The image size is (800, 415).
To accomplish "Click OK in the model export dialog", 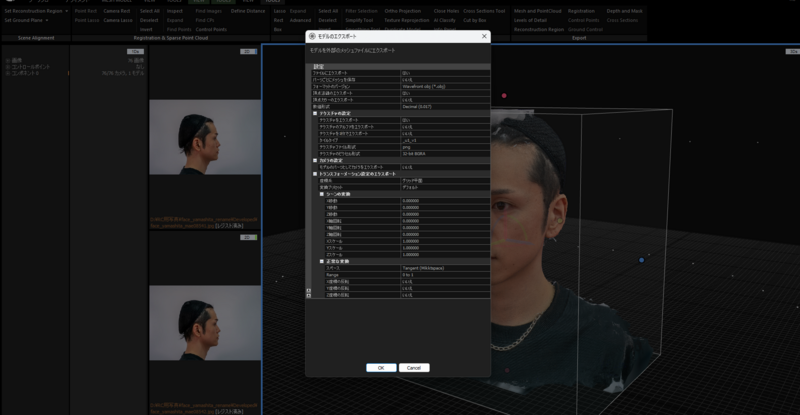I will [x=381, y=368].
